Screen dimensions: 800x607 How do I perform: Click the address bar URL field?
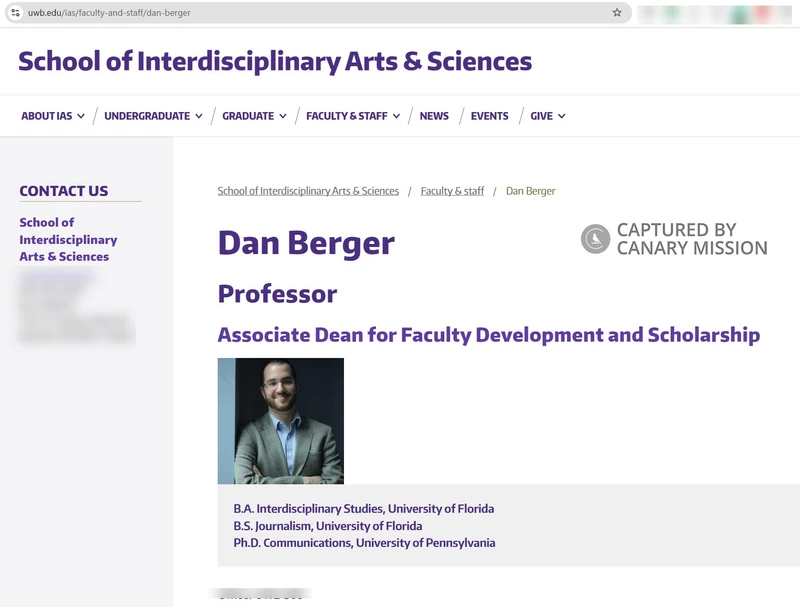(316, 13)
